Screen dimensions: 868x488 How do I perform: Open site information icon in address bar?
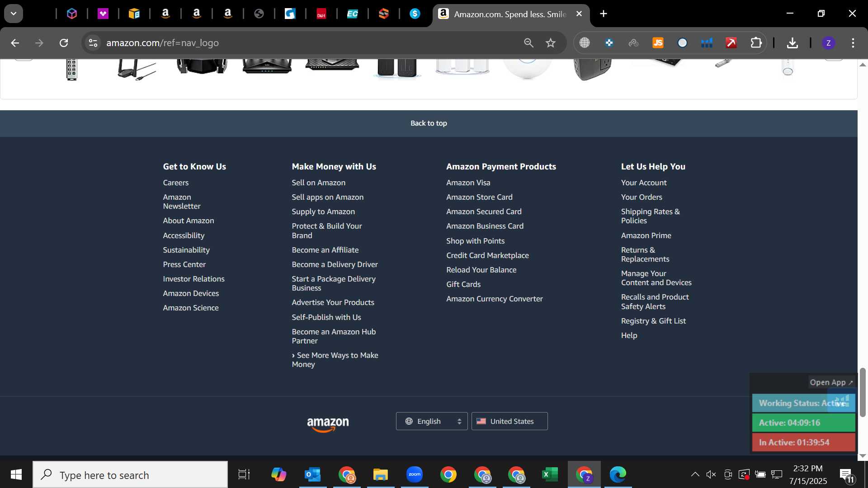click(x=93, y=43)
